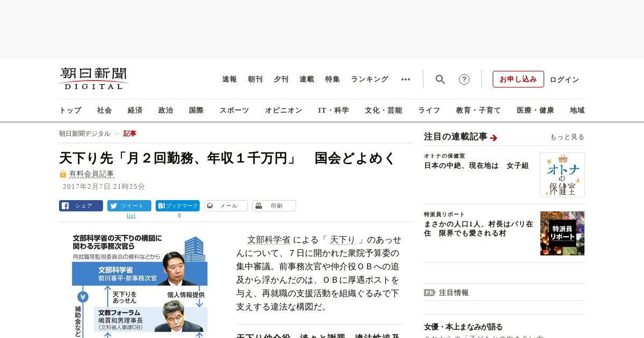Open まさかの人口1人 village article

coord(479,229)
